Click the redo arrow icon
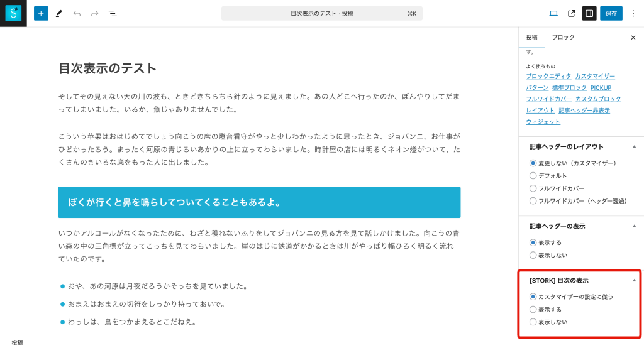 94,13
